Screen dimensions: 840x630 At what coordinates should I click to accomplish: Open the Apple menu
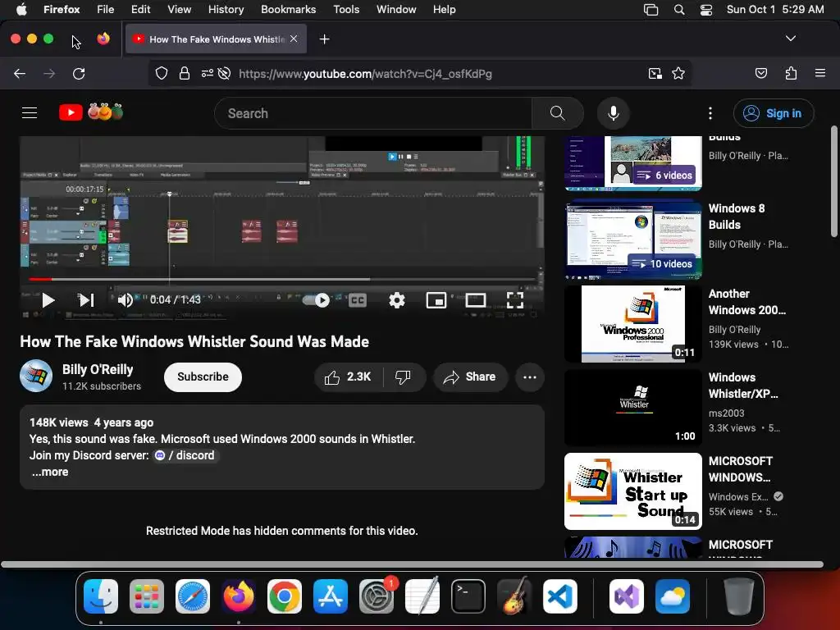[21, 9]
